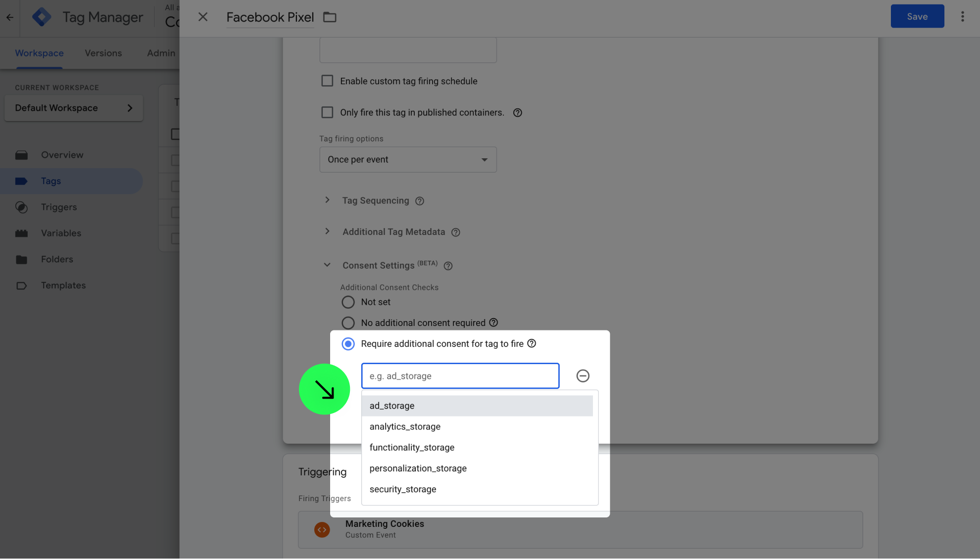Choose analytics_storage from the suggestions

point(477,426)
